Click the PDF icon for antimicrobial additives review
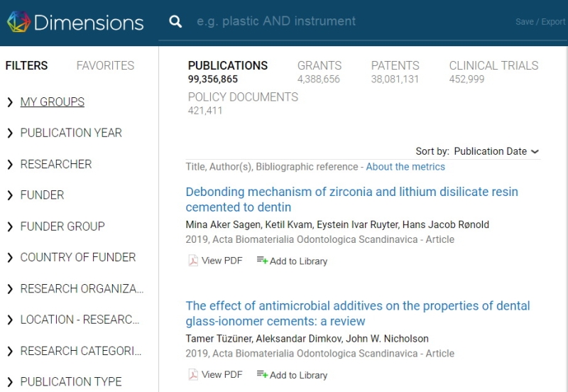This screenshot has height=392, width=568. (x=193, y=375)
